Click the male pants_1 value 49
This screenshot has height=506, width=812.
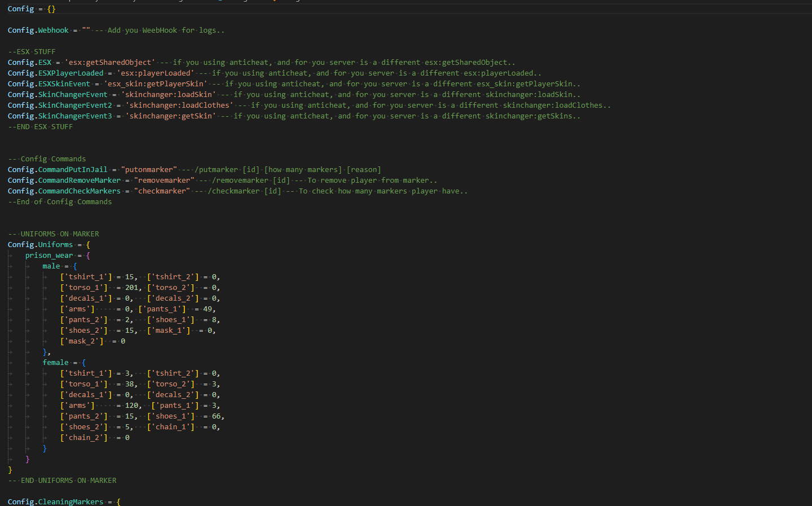pyautogui.click(x=208, y=309)
